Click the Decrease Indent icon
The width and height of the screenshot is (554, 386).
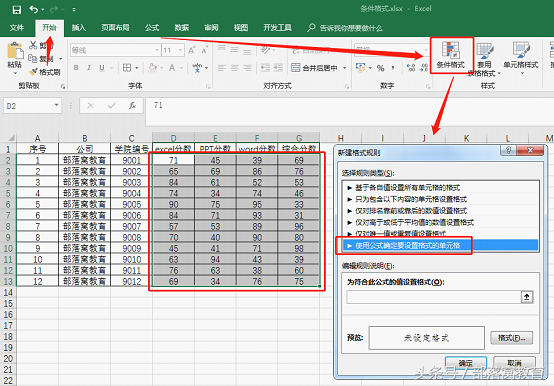coord(265,67)
